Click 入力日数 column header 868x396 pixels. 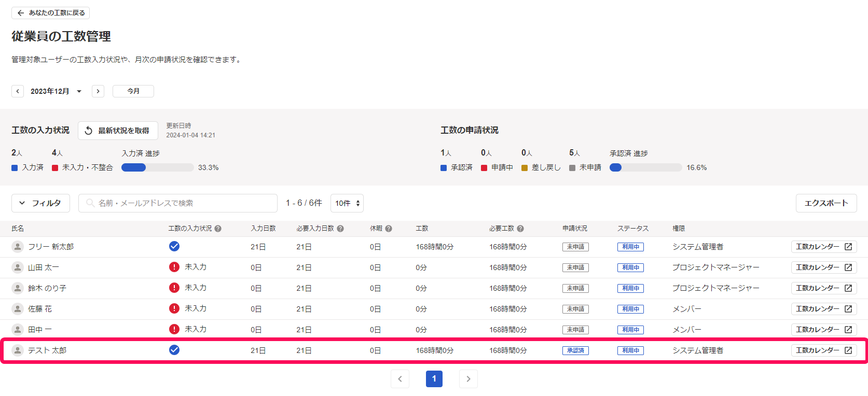(263, 229)
